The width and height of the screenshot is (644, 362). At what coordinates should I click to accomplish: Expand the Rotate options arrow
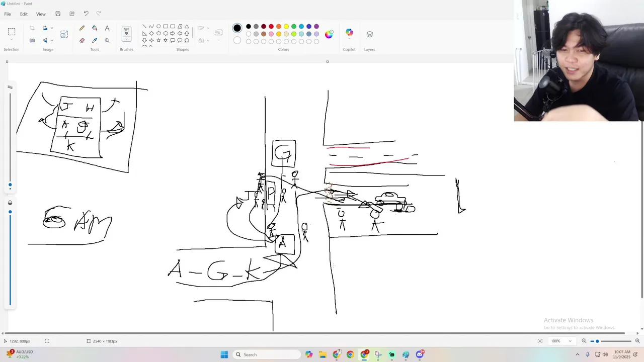click(52, 28)
